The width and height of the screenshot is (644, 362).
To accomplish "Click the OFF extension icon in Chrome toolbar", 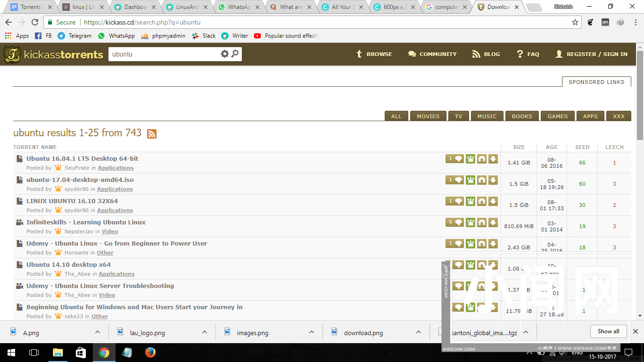I will click(605, 22).
